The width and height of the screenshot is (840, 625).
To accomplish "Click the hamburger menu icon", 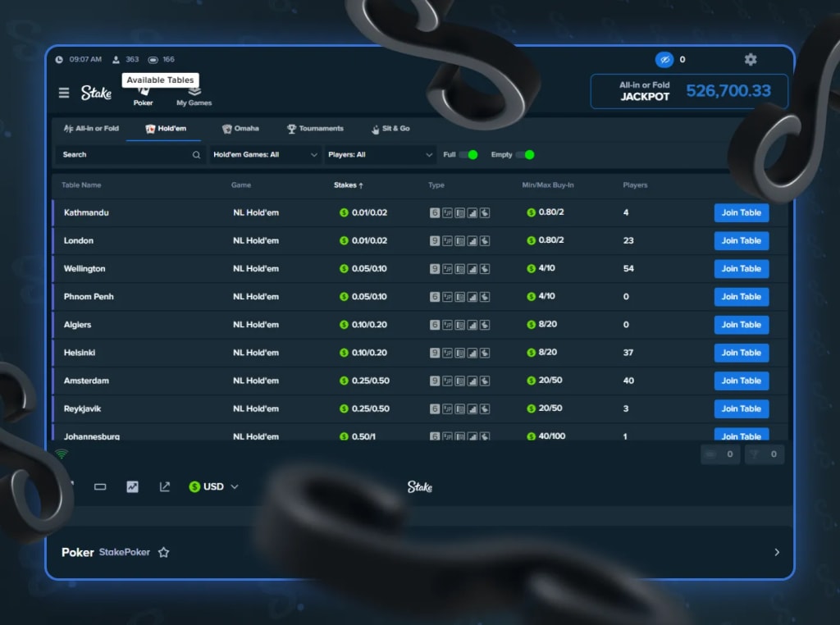I will pyautogui.click(x=64, y=92).
